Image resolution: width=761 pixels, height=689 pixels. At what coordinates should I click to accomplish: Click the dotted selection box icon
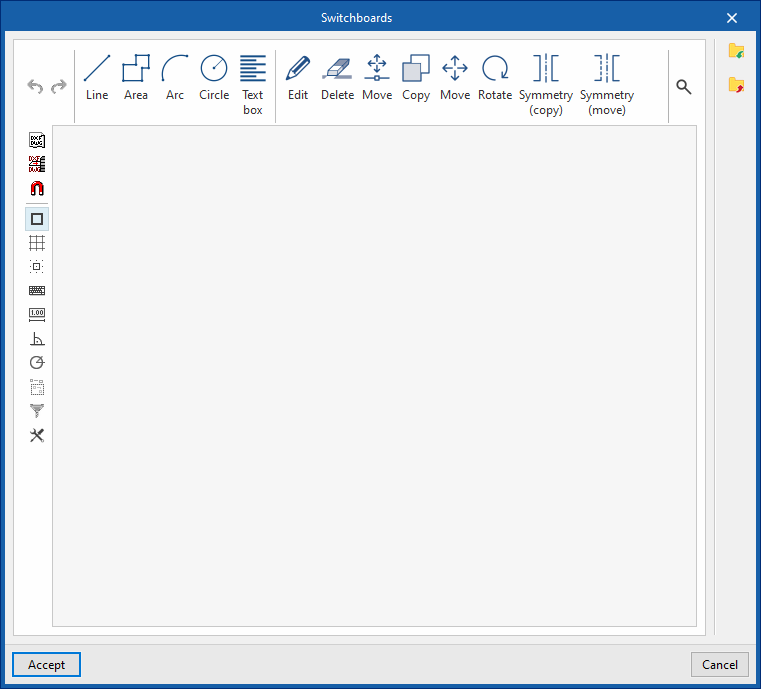click(37, 387)
